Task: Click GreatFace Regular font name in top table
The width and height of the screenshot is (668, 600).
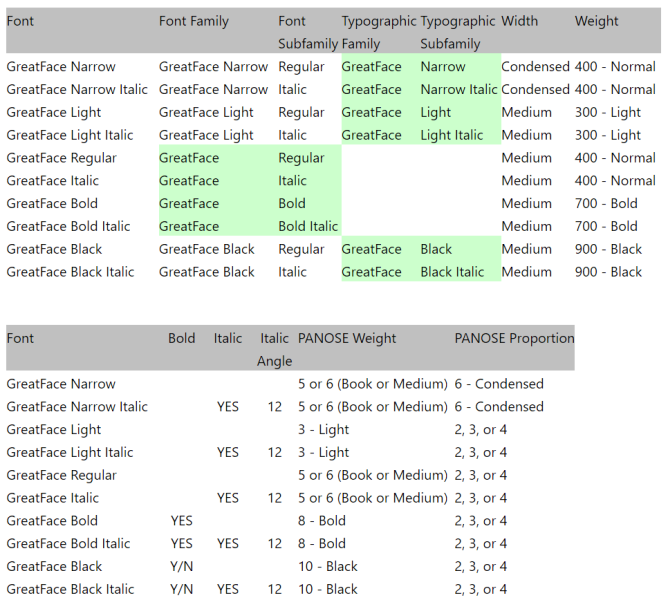Action: (61, 158)
